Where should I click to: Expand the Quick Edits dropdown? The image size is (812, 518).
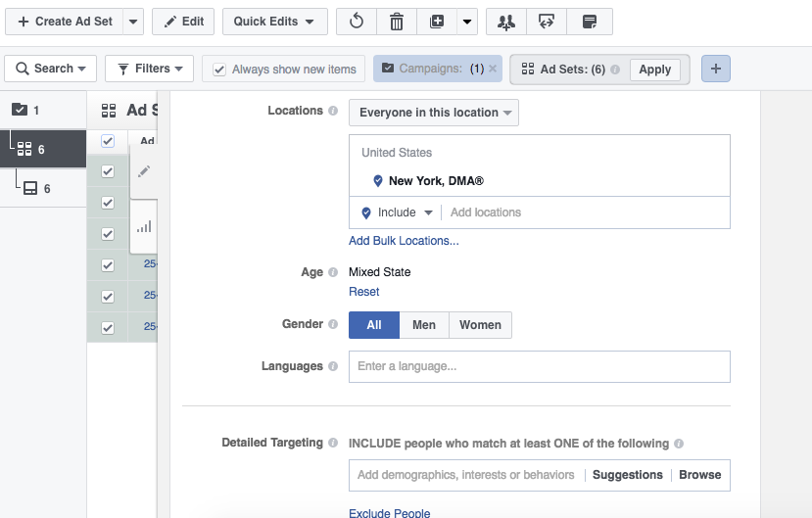tap(273, 22)
